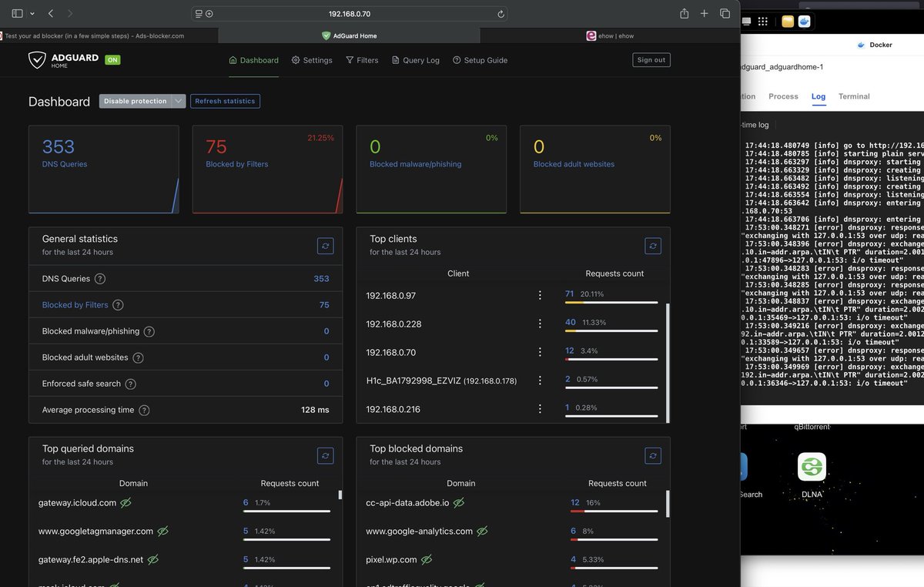
Task: Switch to the Process tab in Docker window
Action: 783,96
